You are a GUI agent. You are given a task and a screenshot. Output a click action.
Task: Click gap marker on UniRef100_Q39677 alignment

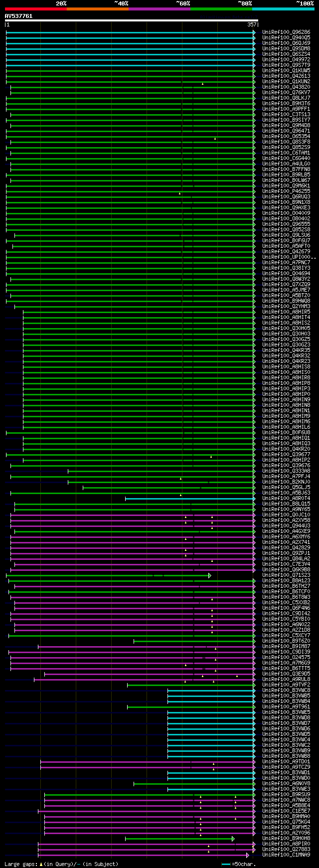(211, 457)
